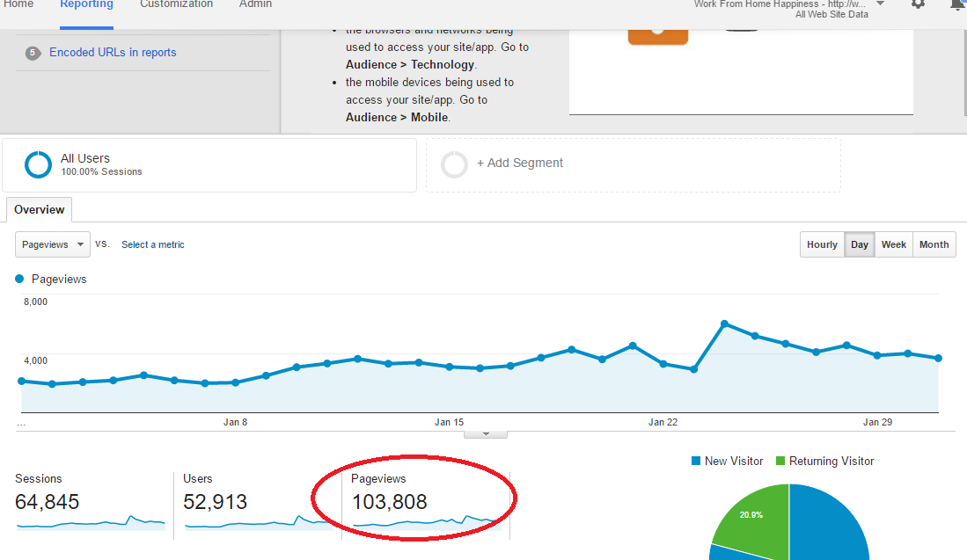Click Select a metric link
The height and width of the screenshot is (560, 967).
(153, 244)
